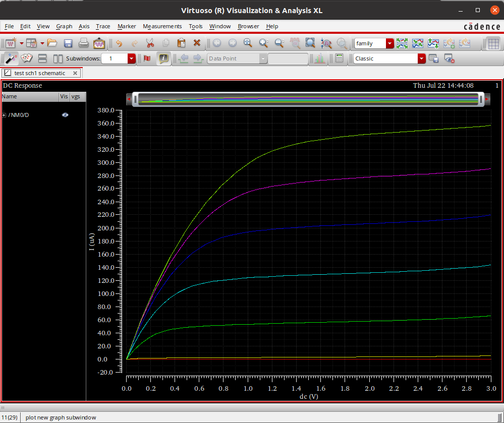Open the new window options arrow
The image size is (504, 423).
pyautogui.click(x=22, y=43)
